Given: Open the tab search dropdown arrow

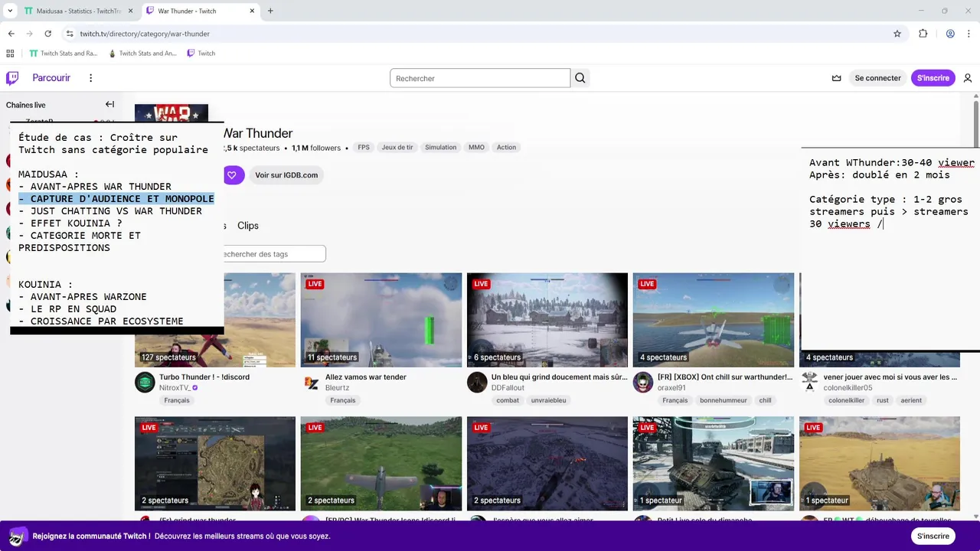Looking at the screenshot, I should click(10, 11).
